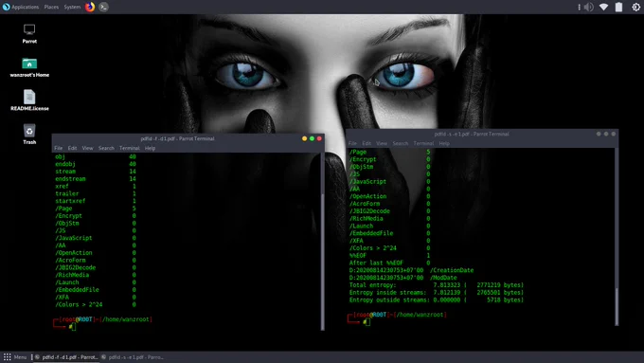This screenshot has height=363, width=644.
Task: Click 'Total entropy:' line in right terminal
Action: (x=437, y=285)
